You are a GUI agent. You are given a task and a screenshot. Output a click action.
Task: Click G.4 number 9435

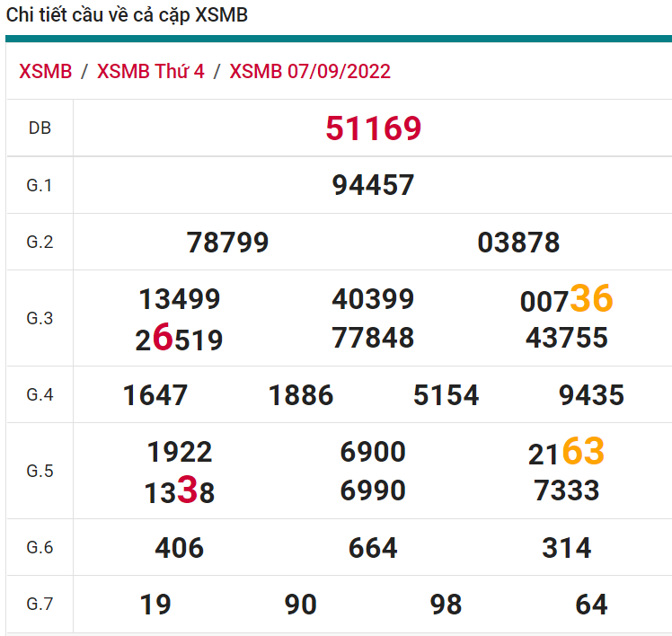(x=591, y=395)
